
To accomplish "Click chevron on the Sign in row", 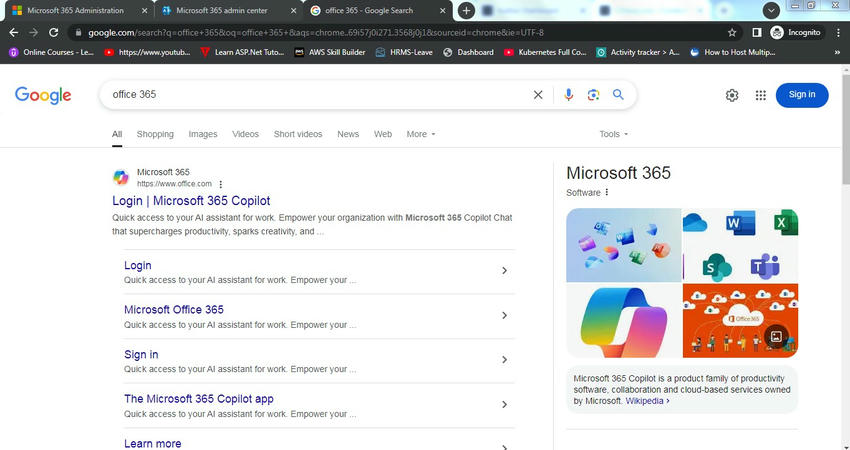I will coord(504,359).
